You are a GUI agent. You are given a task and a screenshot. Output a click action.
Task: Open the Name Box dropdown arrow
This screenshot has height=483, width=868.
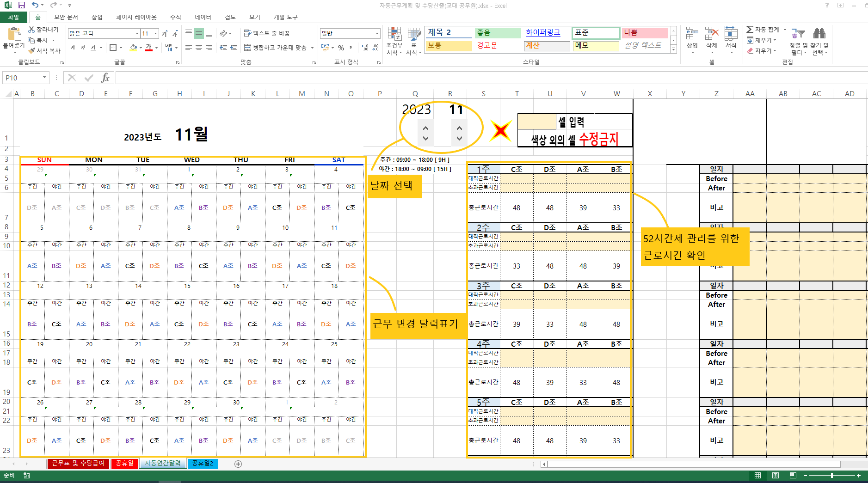click(44, 78)
